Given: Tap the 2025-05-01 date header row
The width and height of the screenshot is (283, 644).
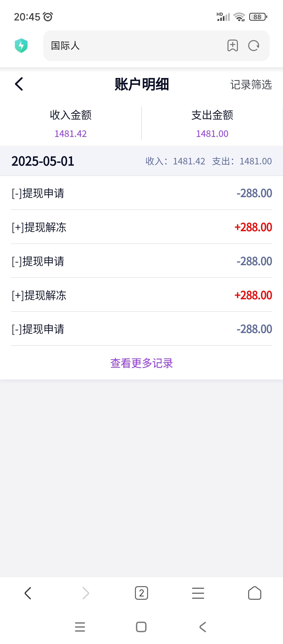Looking at the screenshot, I should click(141, 161).
